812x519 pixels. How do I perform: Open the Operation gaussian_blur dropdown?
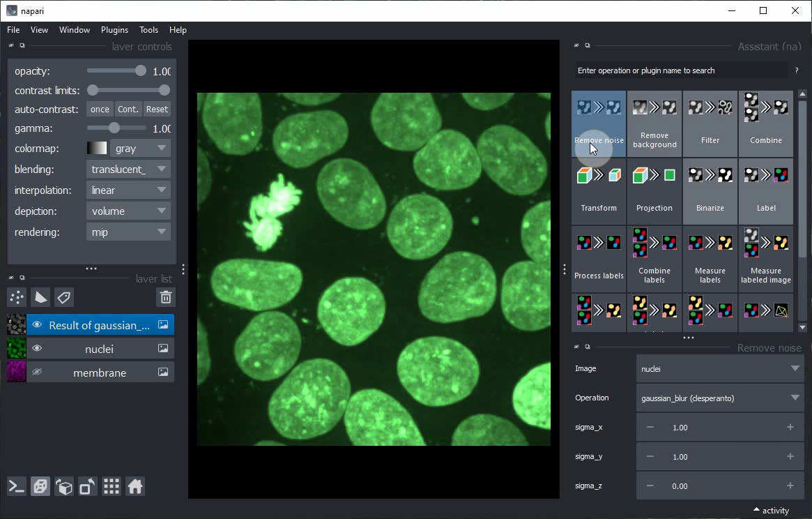(719, 398)
